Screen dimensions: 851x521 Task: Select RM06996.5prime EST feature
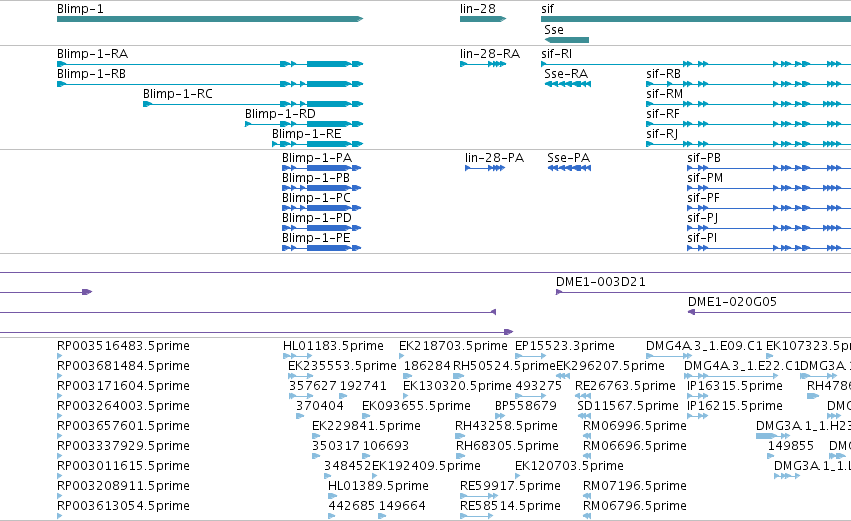click(587, 437)
